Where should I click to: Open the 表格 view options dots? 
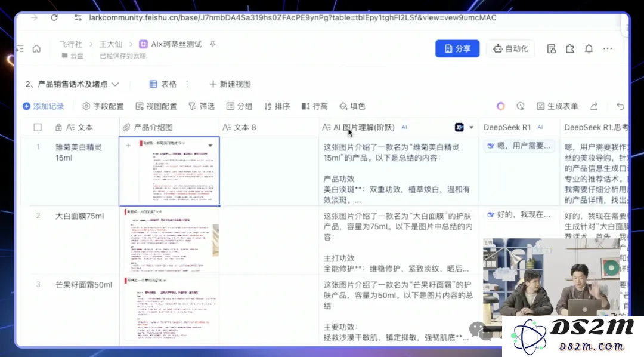[x=187, y=84]
